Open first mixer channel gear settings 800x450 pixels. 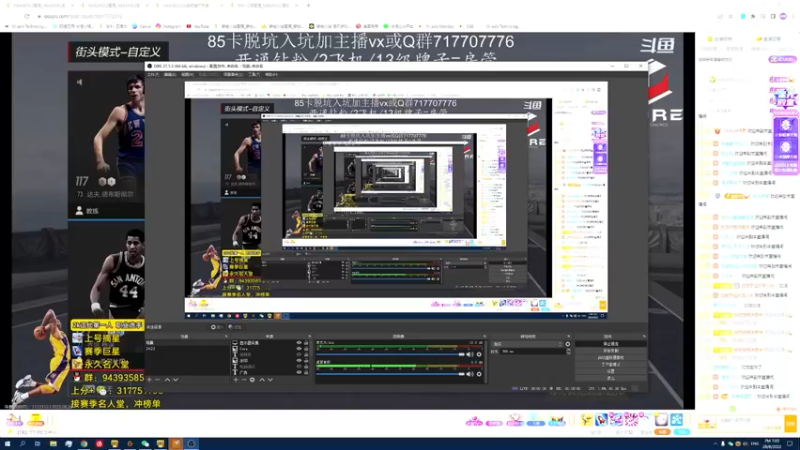point(479,354)
